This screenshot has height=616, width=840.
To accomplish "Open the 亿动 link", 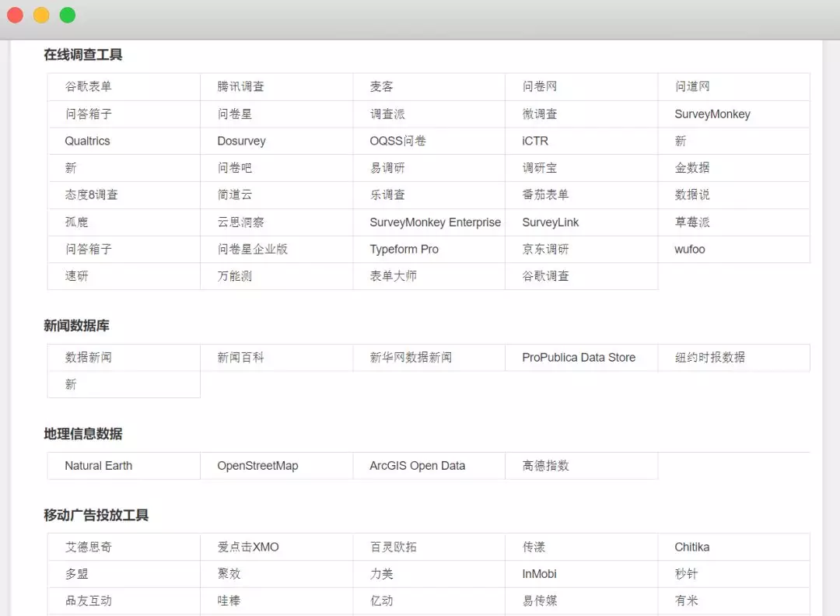I will pyautogui.click(x=381, y=600).
